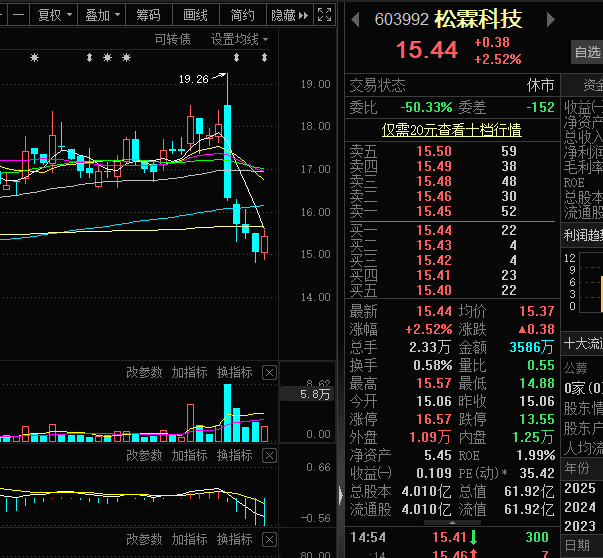
Task: Click 14:54 trade tick row
Action: pos(452,537)
